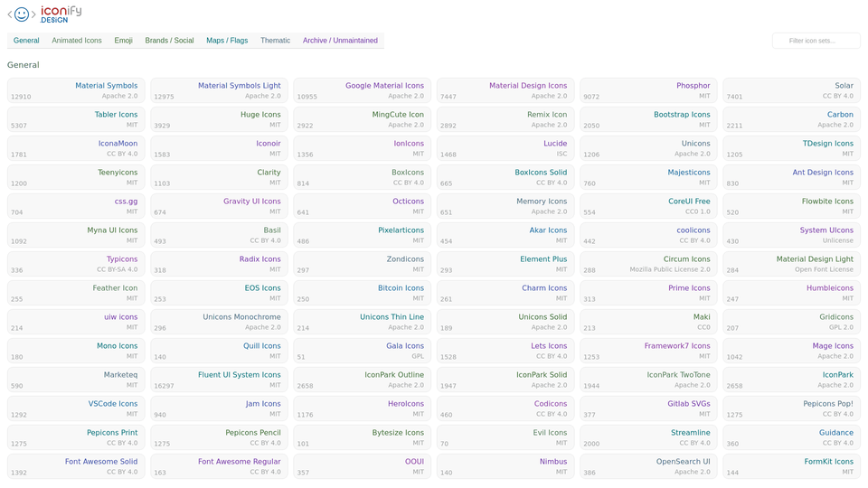Open the General tab
The image size is (868, 488).
(x=26, y=41)
